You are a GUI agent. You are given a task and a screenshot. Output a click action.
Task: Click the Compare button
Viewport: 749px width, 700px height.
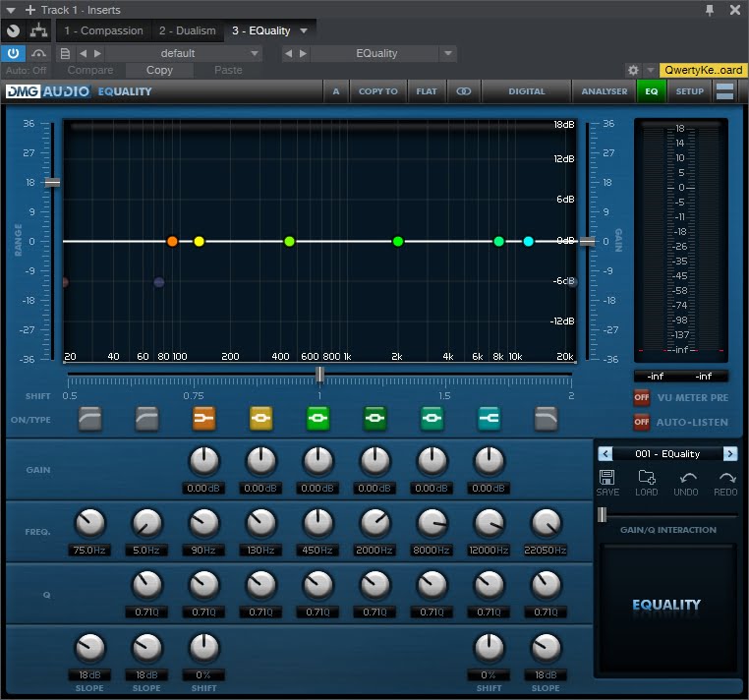coord(90,70)
